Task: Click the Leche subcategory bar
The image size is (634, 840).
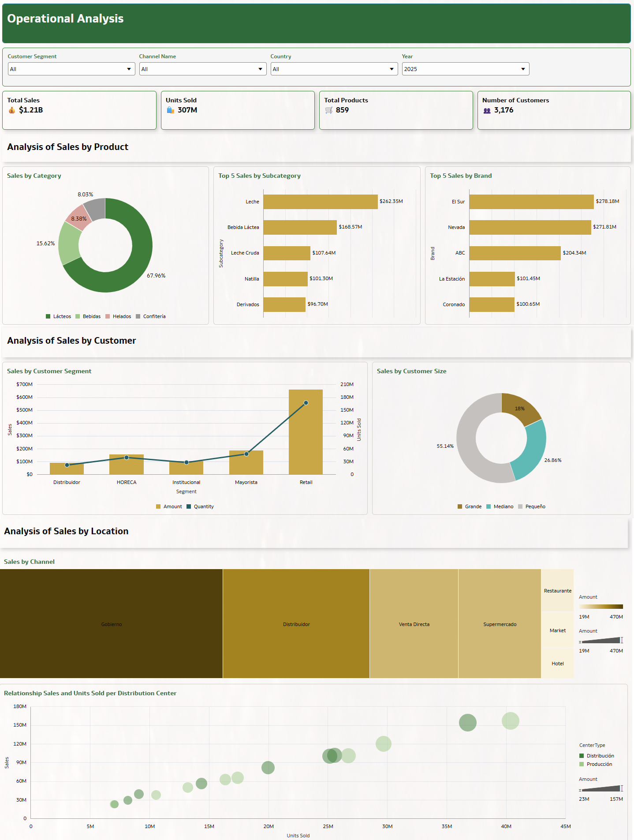Action: pyautogui.click(x=321, y=202)
